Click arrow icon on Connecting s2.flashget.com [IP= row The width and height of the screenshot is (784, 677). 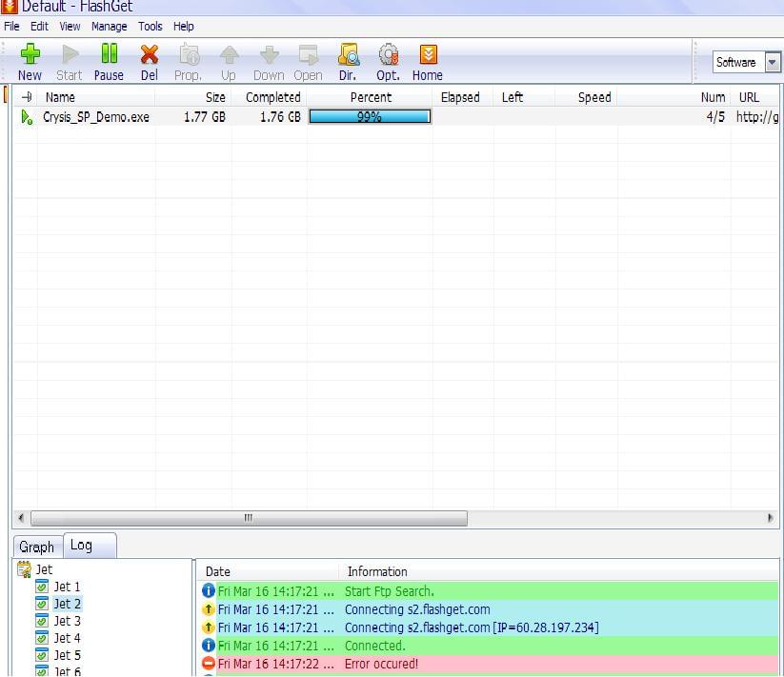point(209,627)
